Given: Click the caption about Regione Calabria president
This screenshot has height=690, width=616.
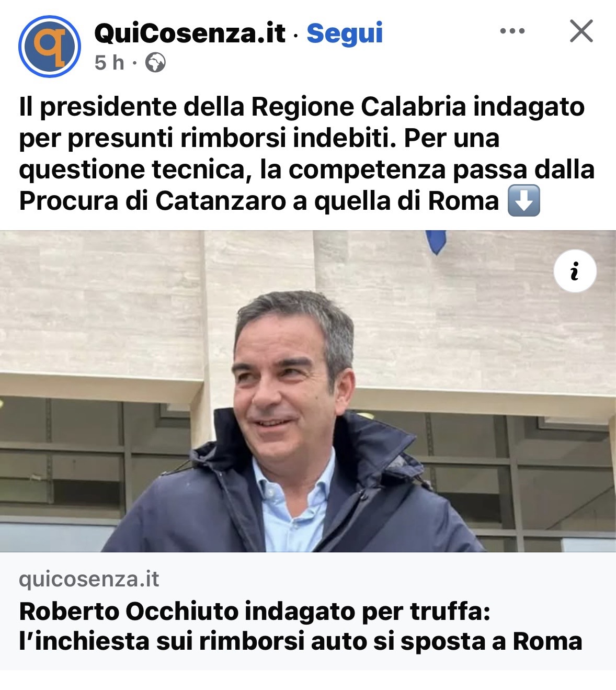Looking at the screenshot, I should click(x=306, y=154).
